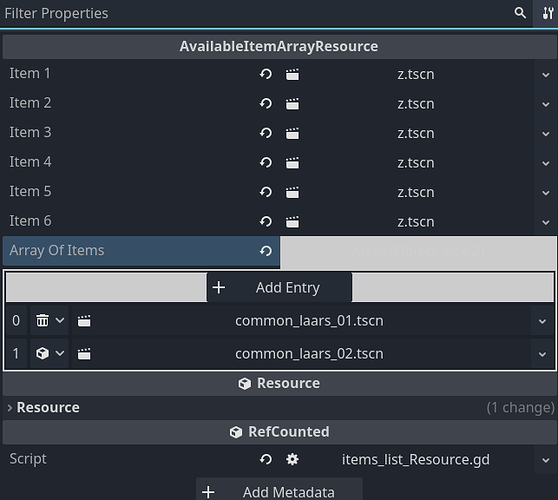The height and width of the screenshot is (500, 558).
Task: Open the dropdown arrow for Item 3
Action: (x=546, y=134)
